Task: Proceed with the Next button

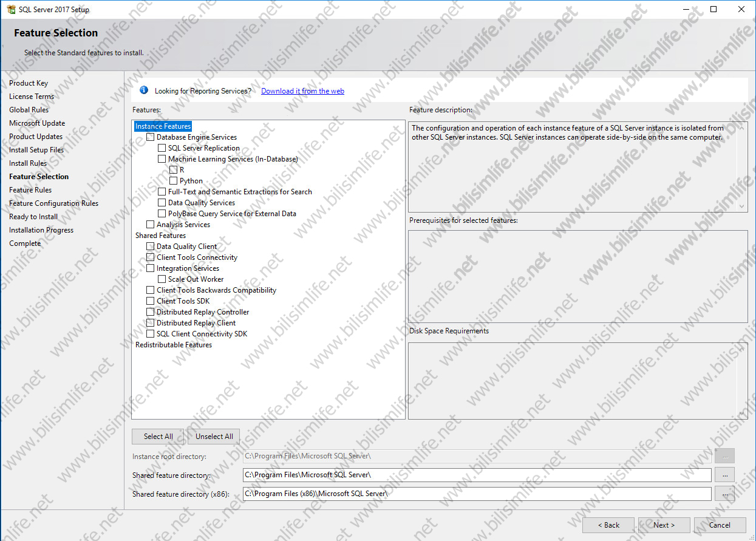Action: coord(664,525)
